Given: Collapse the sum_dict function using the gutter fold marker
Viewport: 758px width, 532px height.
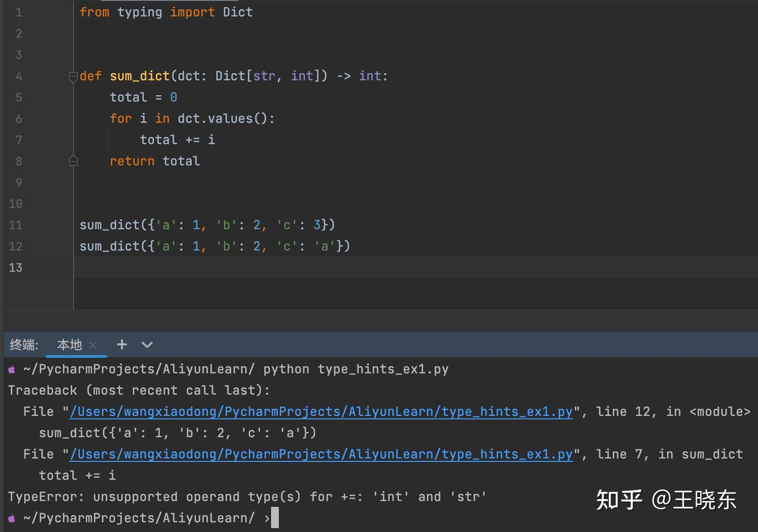Looking at the screenshot, I should [73, 77].
